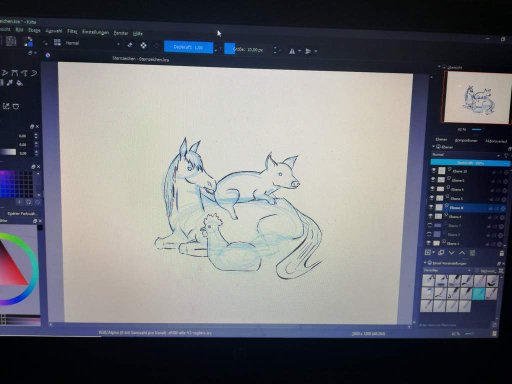Expand the add layer button arrow
This screenshot has height=384, width=512.
tap(433, 253)
